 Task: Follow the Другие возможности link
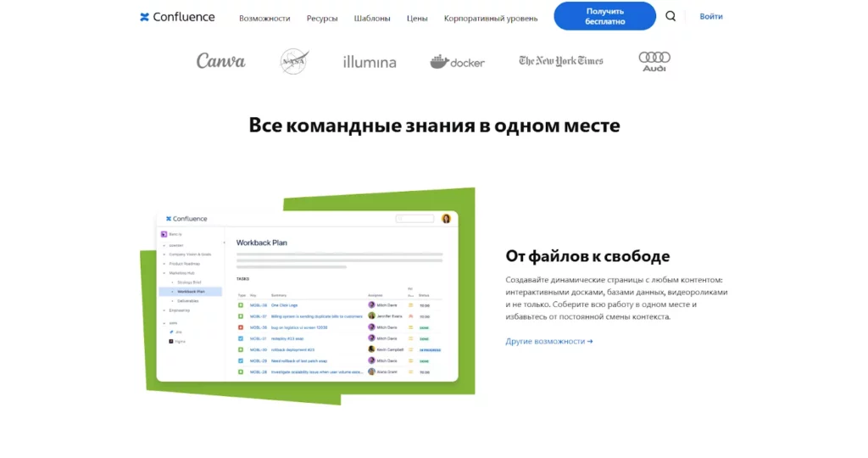pos(549,341)
